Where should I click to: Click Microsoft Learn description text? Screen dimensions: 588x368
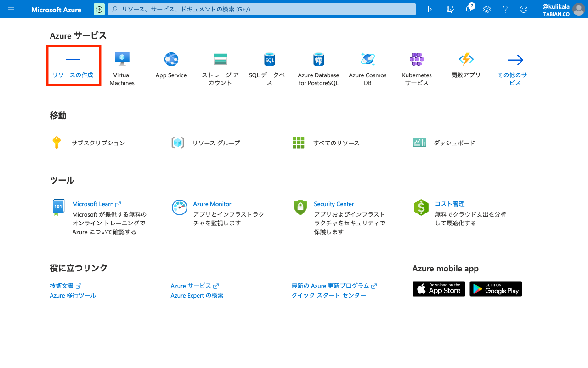point(109,223)
